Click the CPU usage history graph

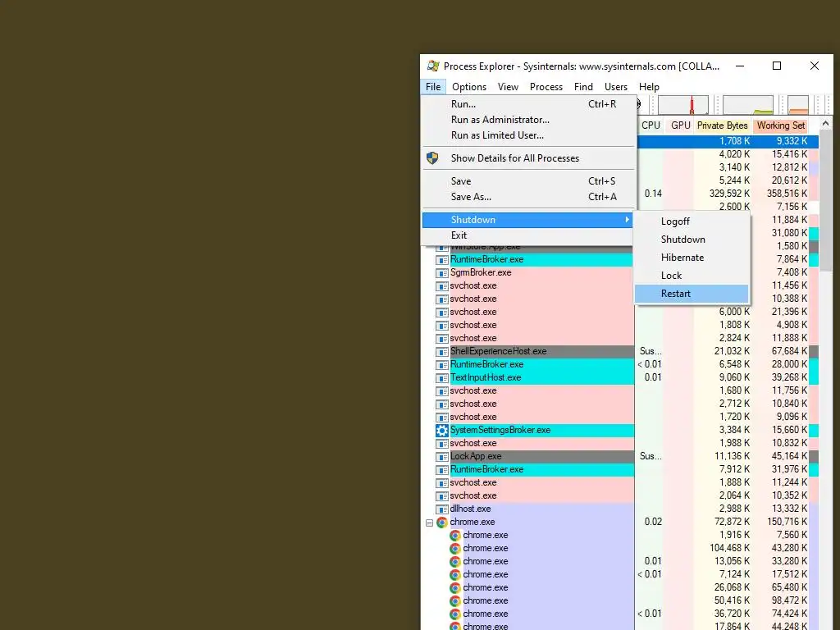click(683, 105)
